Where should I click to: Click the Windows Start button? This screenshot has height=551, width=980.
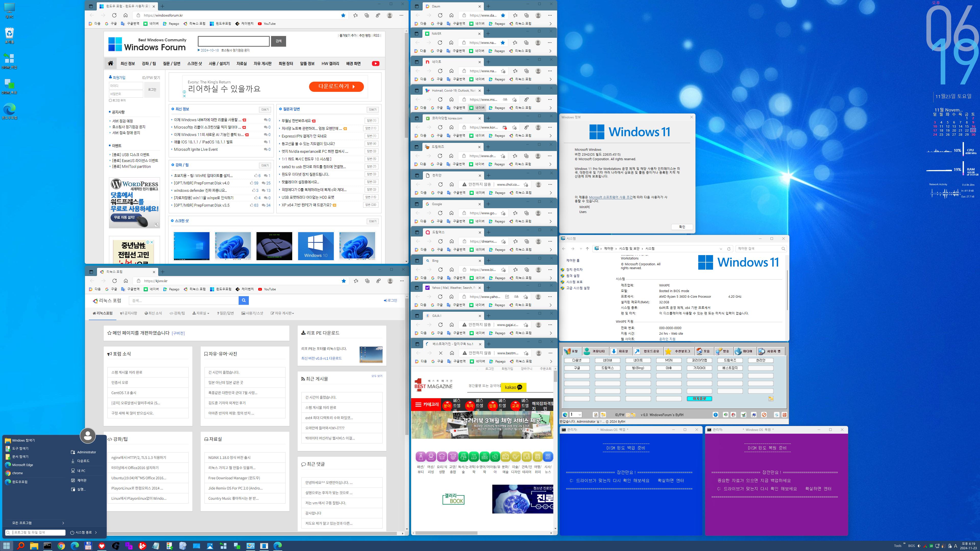(7, 546)
